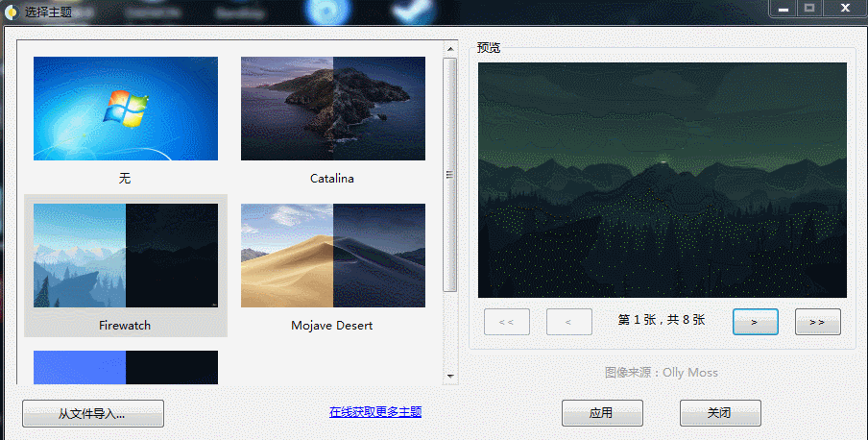Viewport: 868px width, 440px height.
Task: Click the 应用 button
Action: [x=602, y=413]
